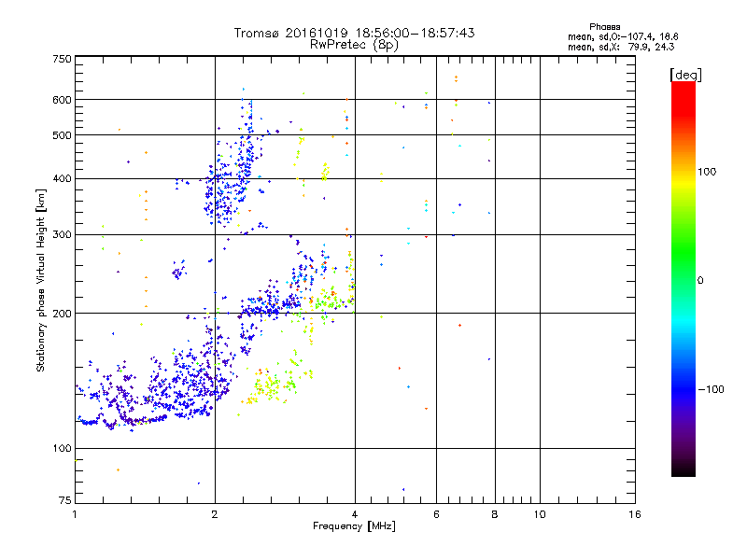
Task: Click the 'RwPretec (8p)' subtitle
Action: [x=354, y=45]
